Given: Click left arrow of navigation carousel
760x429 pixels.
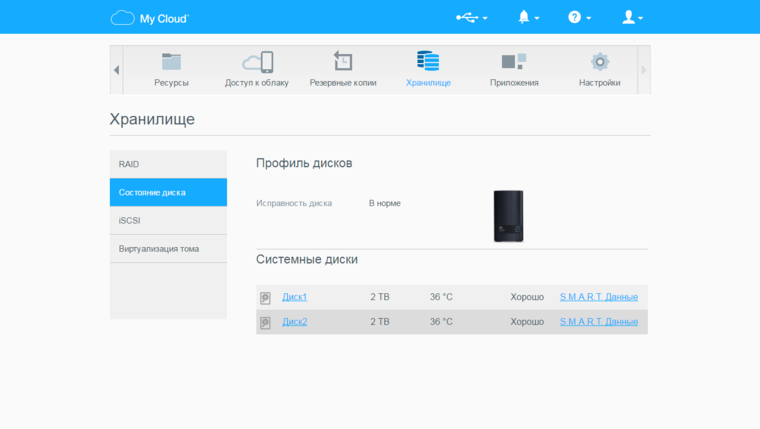Looking at the screenshot, I should 116,70.
